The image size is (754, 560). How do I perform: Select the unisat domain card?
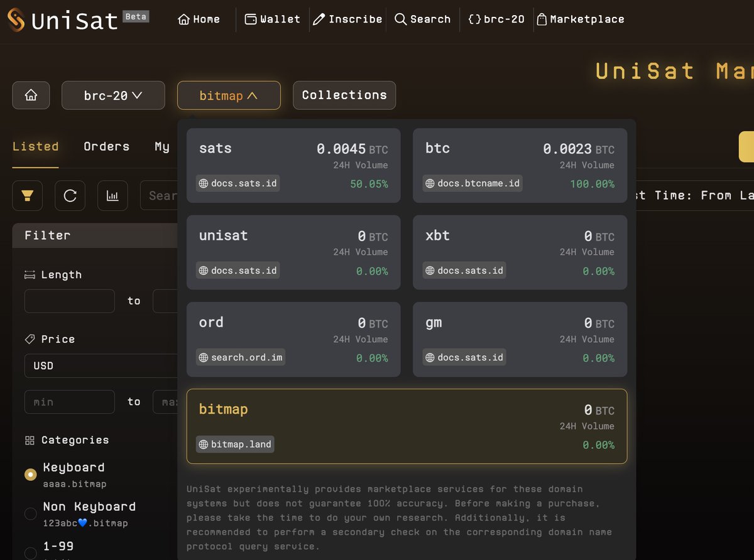[x=293, y=252]
